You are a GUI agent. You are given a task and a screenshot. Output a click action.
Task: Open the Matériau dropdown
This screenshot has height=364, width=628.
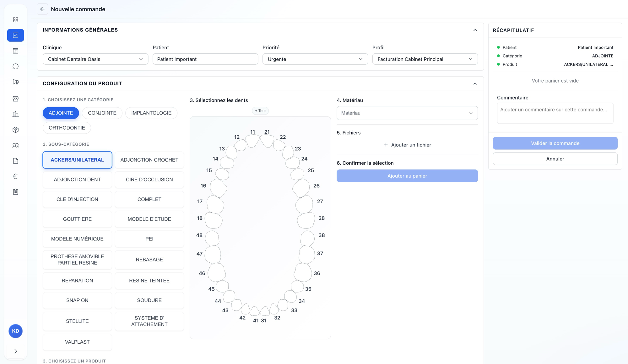pos(407,113)
